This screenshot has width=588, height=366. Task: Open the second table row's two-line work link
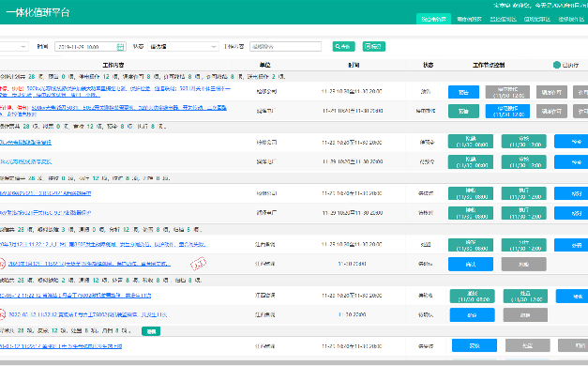tap(113, 111)
